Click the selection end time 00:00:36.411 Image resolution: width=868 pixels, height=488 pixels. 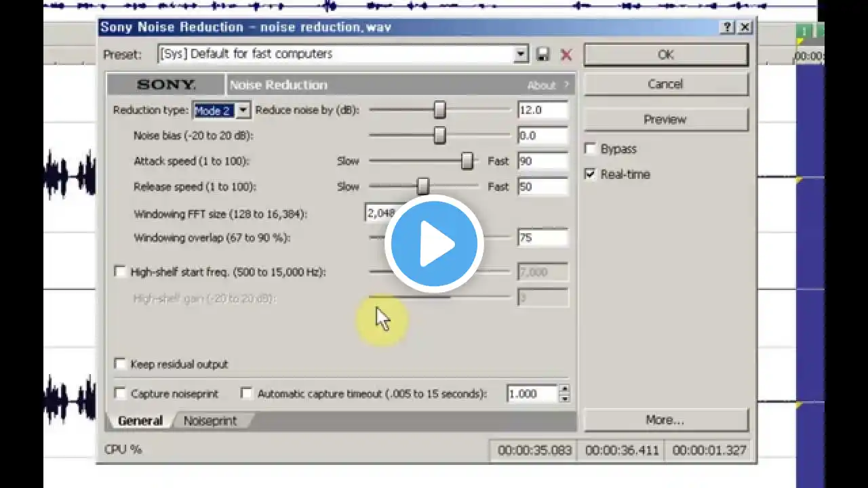click(x=622, y=450)
